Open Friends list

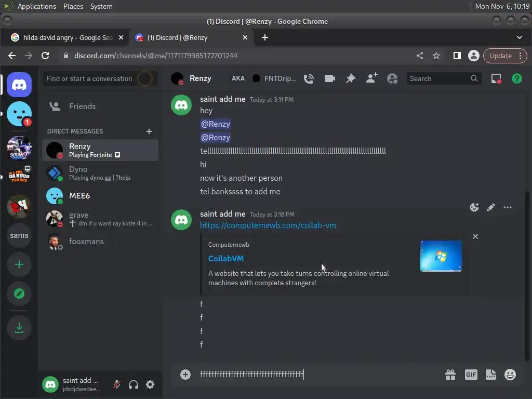coord(100,106)
